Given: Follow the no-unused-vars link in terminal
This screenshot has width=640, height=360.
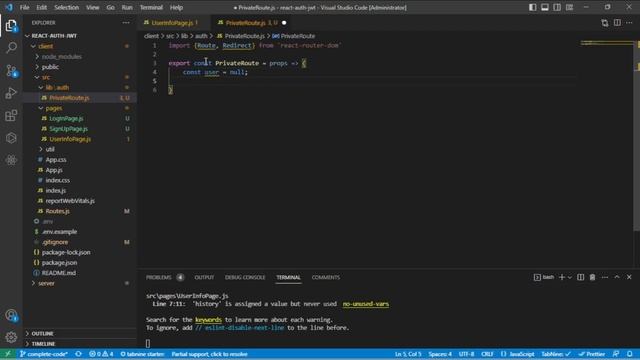Looking at the screenshot, I should (x=366, y=304).
